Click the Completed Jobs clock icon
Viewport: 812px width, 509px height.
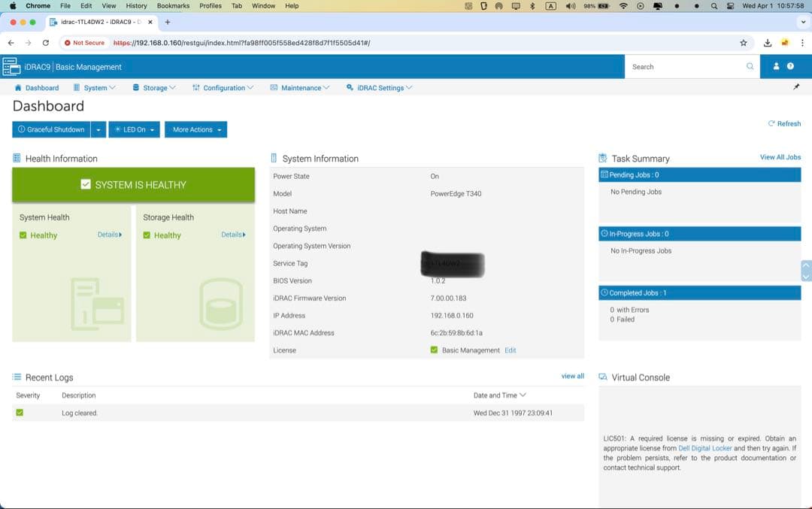pos(604,292)
